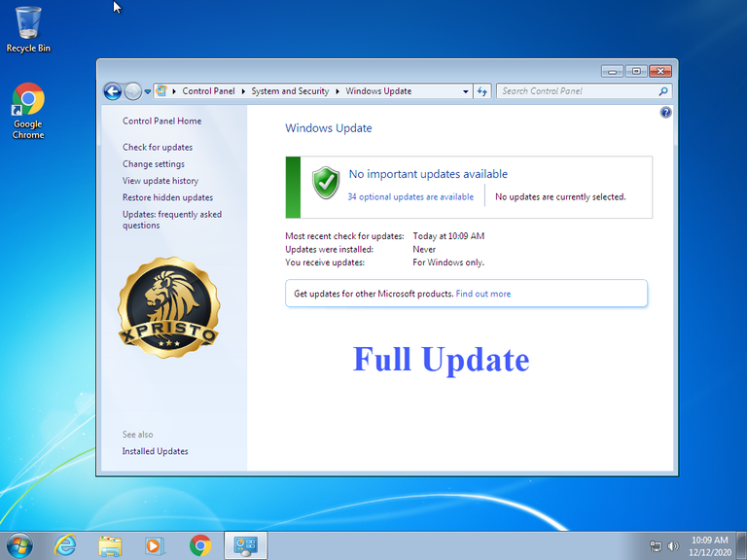Image resolution: width=747 pixels, height=560 pixels.
Task: Select System and Security breadcrumb
Action: click(x=290, y=91)
